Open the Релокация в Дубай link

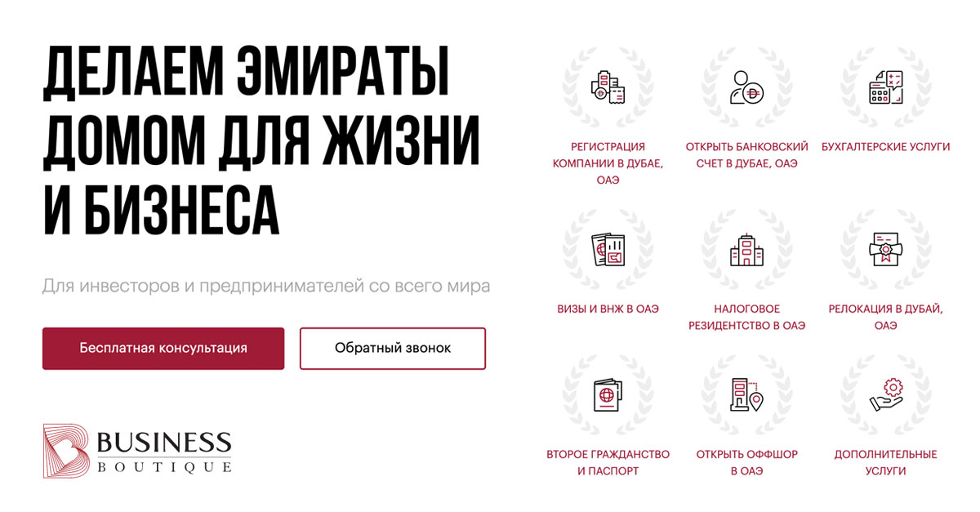pyautogui.click(x=886, y=318)
